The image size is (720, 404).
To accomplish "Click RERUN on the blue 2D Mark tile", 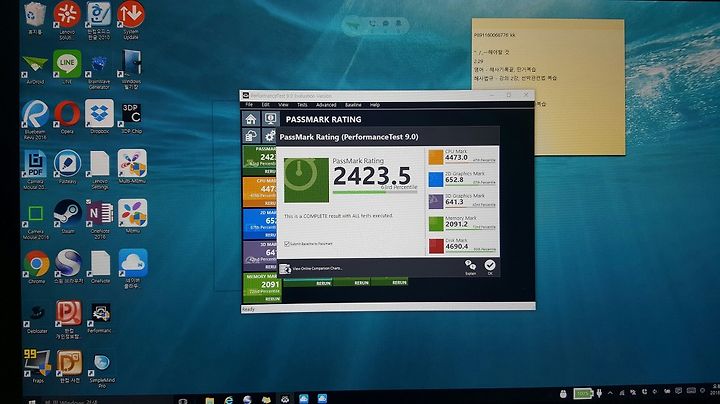I will (270, 235).
